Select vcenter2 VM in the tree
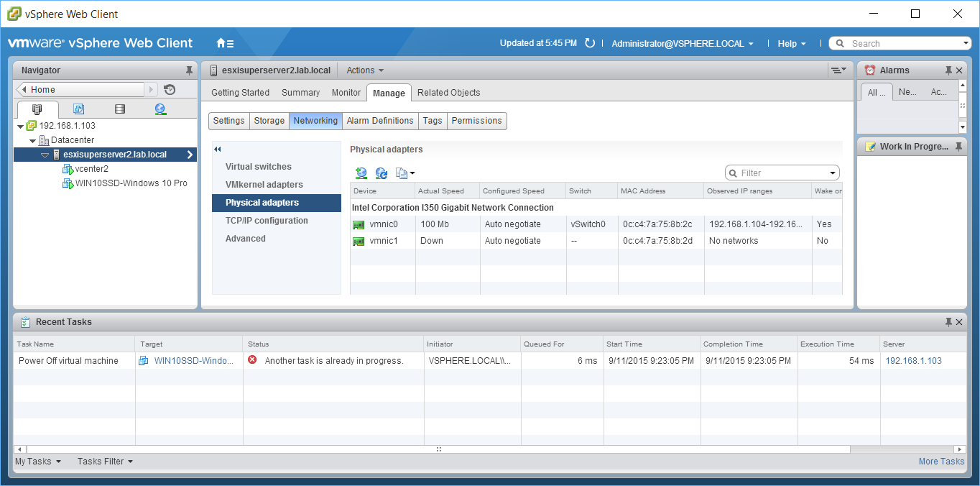980x486 pixels. (92, 169)
